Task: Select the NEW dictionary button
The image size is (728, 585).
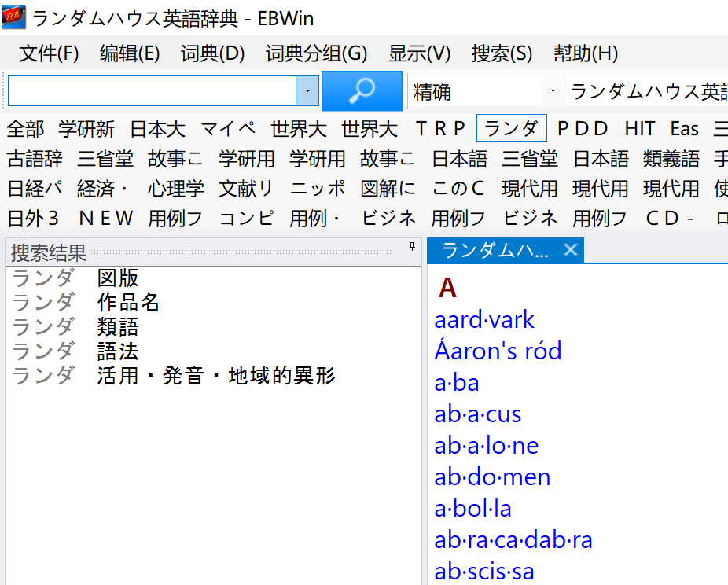Action: 106,219
